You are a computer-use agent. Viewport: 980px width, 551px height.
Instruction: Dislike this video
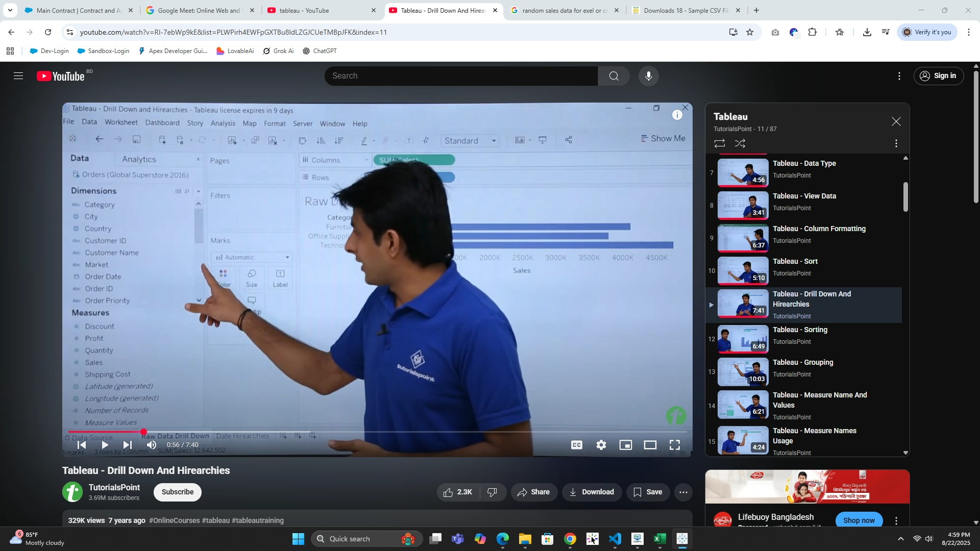coord(492,492)
